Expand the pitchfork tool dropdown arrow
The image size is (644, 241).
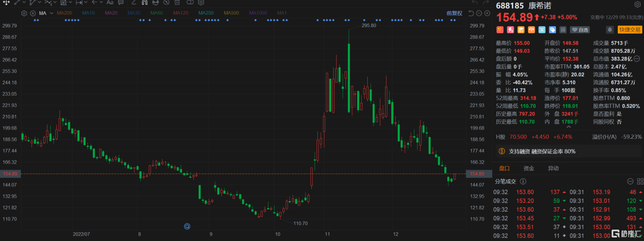39,2
